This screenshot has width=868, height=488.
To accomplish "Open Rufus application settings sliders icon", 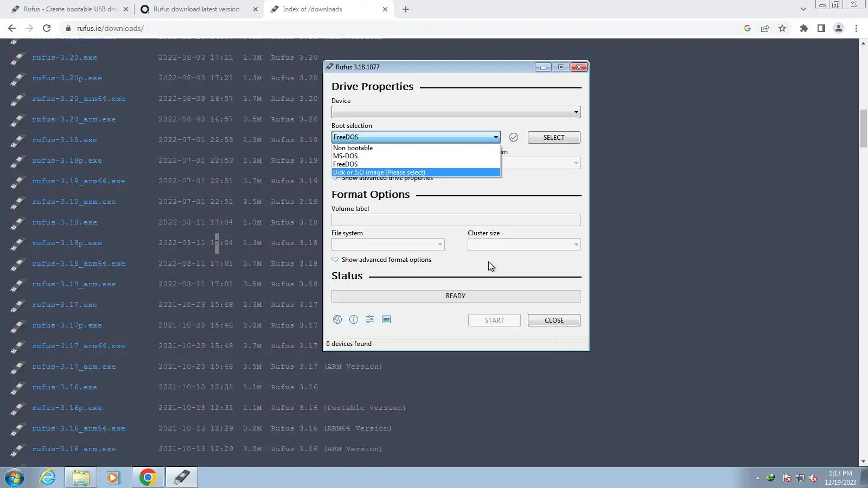I will click(x=370, y=319).
